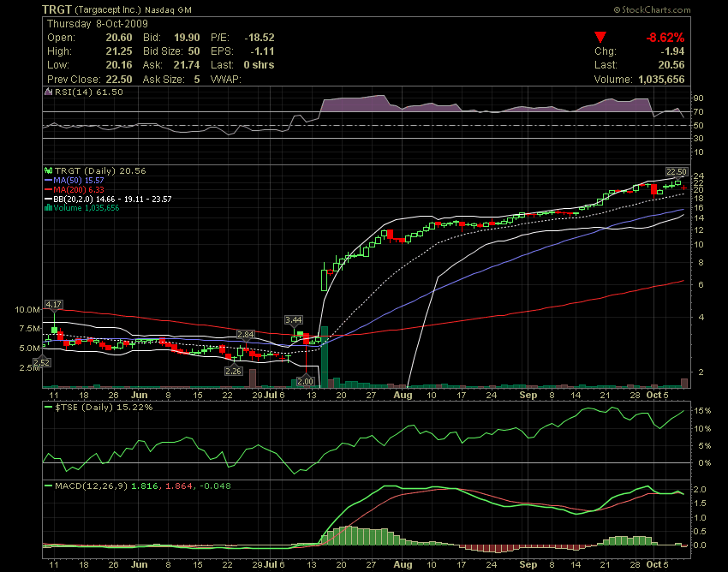Click the MACD(12,26,9) legend label
Viewport: 728px width, 572px height.
pos(91,486)
